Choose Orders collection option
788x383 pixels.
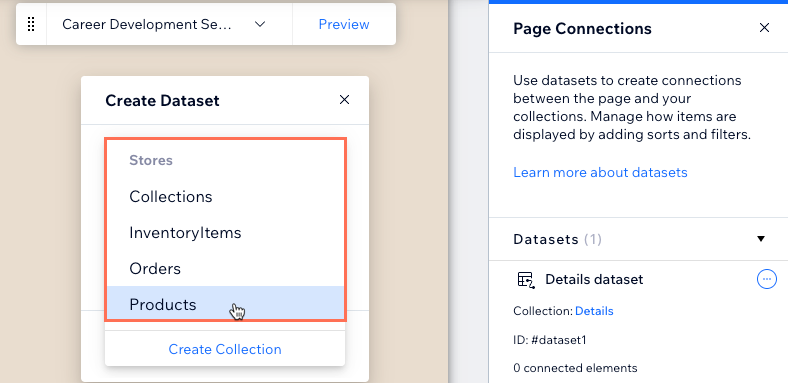pos(225,268)
